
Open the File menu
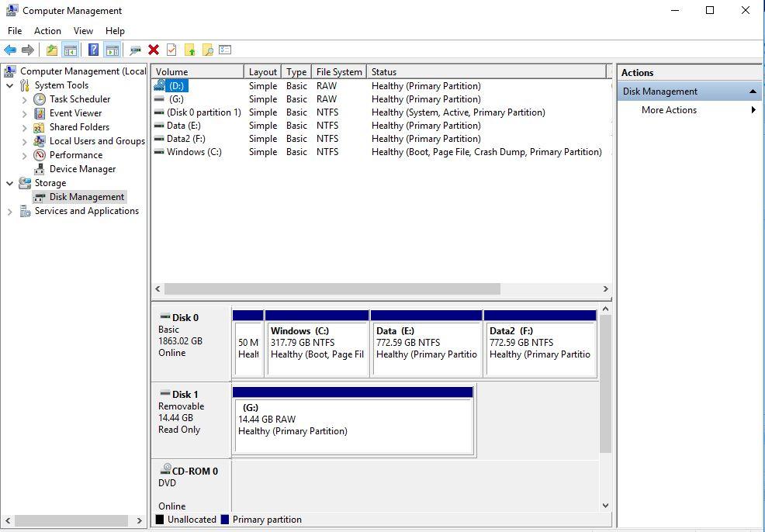[x=15, y=31]
